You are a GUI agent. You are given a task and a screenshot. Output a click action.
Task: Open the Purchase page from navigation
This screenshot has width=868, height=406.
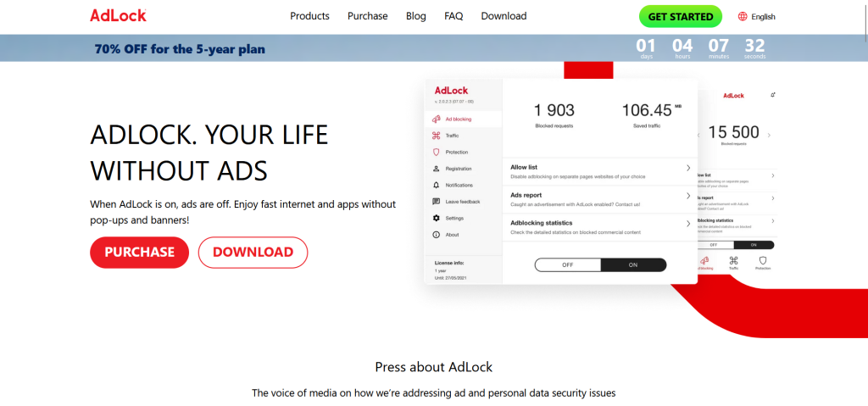click(368, 16)
